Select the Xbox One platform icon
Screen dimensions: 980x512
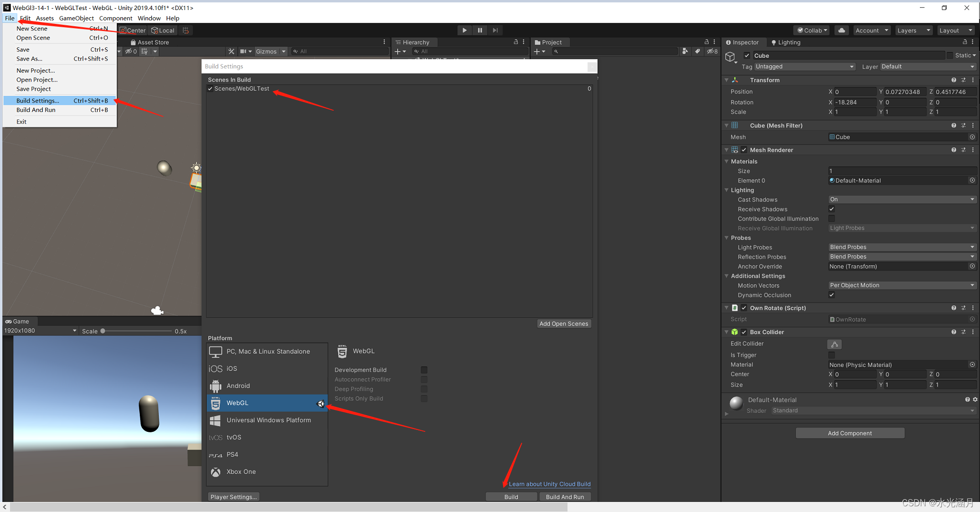point(216,471)
